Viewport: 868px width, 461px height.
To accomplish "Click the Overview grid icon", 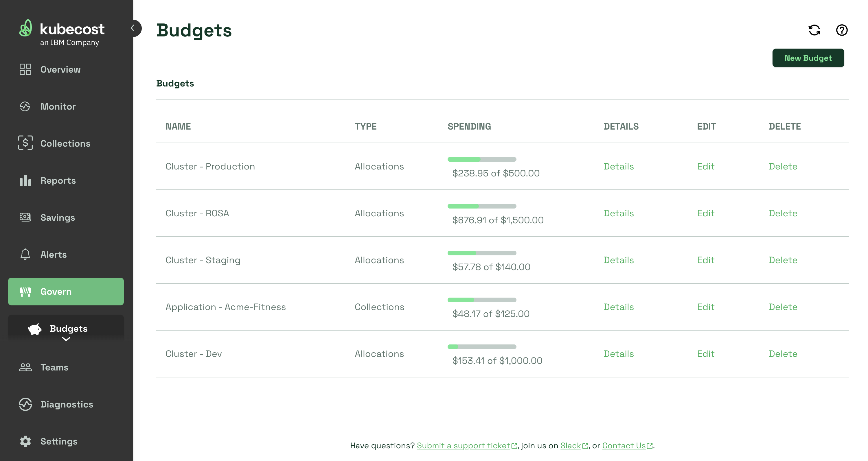I will 25,69.
